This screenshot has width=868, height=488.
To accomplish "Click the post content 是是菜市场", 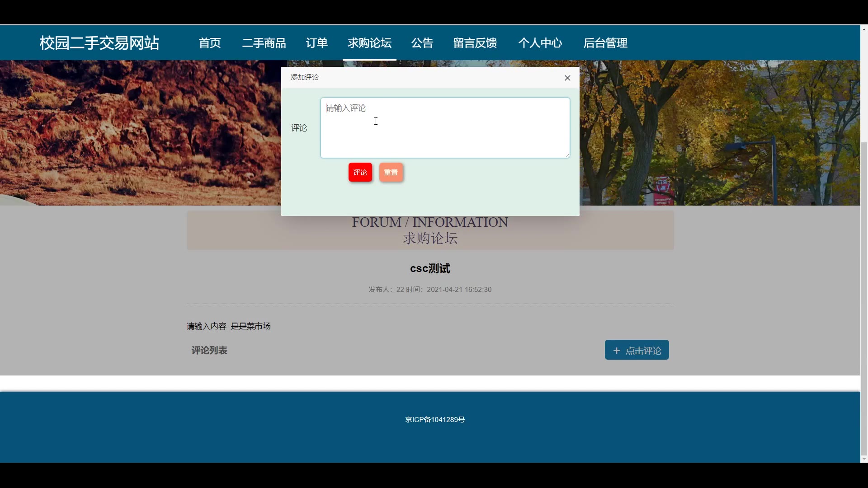I will pyautogui.click(x=251, y=326).
